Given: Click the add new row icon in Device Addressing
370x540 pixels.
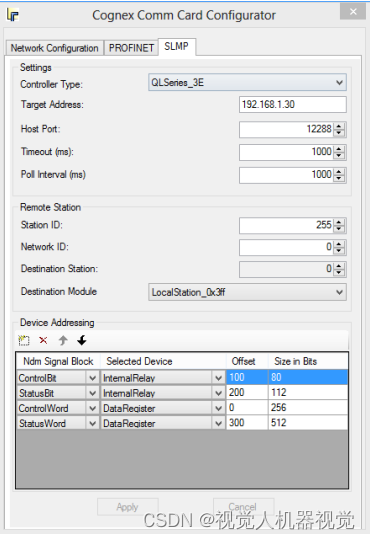Looking at the screenshot, I should click(x=24, y=340).
